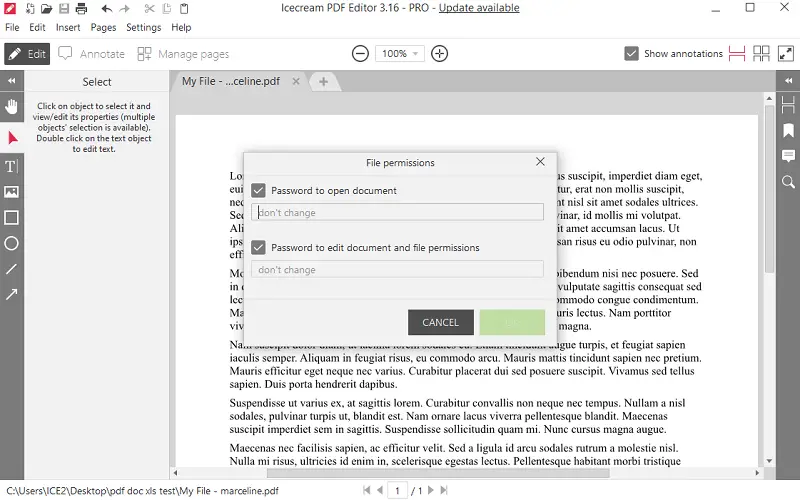Image resolution: width=800 pixels, height=500 pixels.
Task: Zoom out with the minus button
Action: coord(360,53)
